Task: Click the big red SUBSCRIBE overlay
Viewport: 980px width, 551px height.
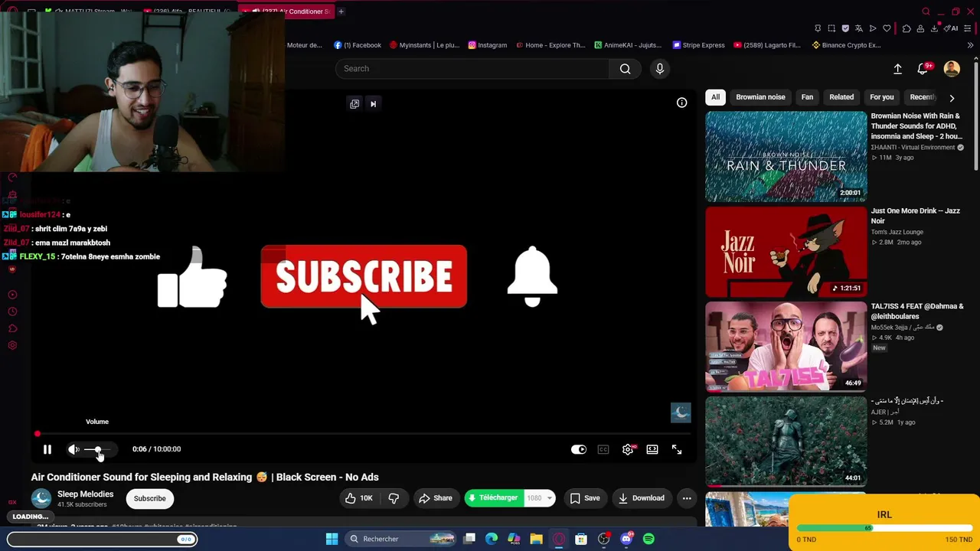Action: [364, 276]
